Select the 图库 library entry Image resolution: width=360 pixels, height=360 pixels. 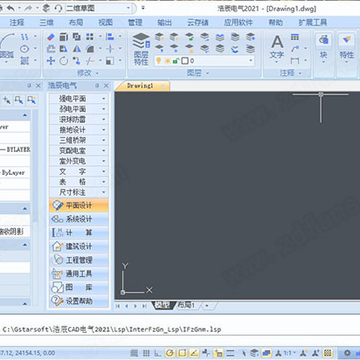[79, 287]
